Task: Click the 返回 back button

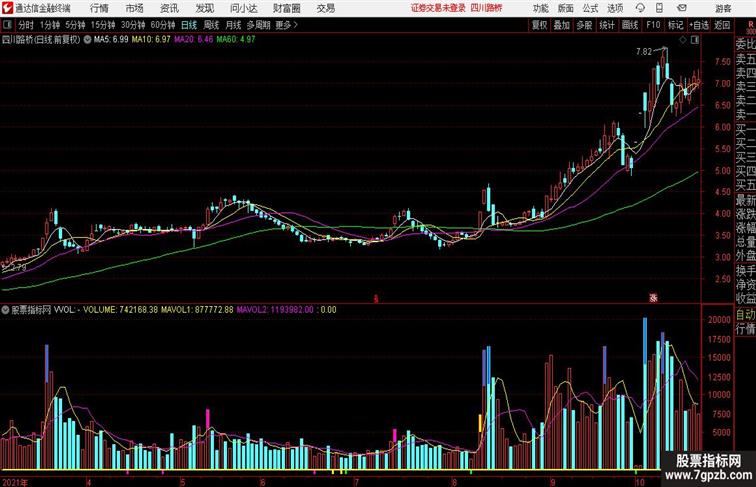Action: coord(722,25)
